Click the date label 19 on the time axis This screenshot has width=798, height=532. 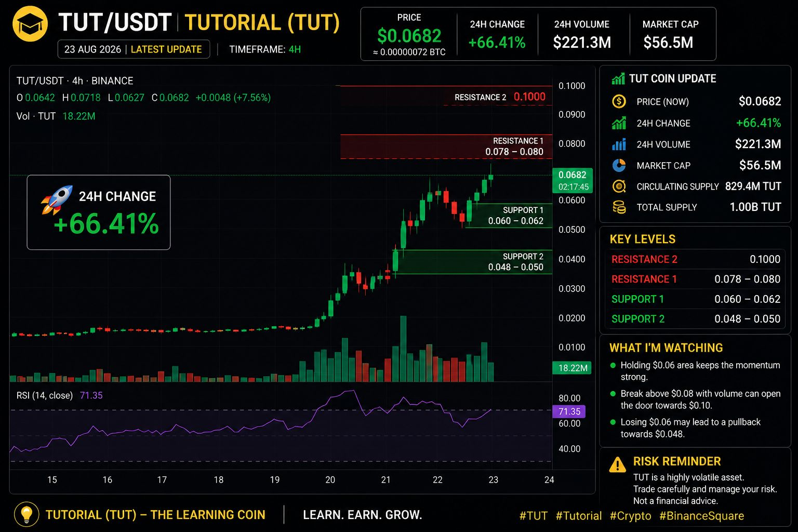point(275,480)
